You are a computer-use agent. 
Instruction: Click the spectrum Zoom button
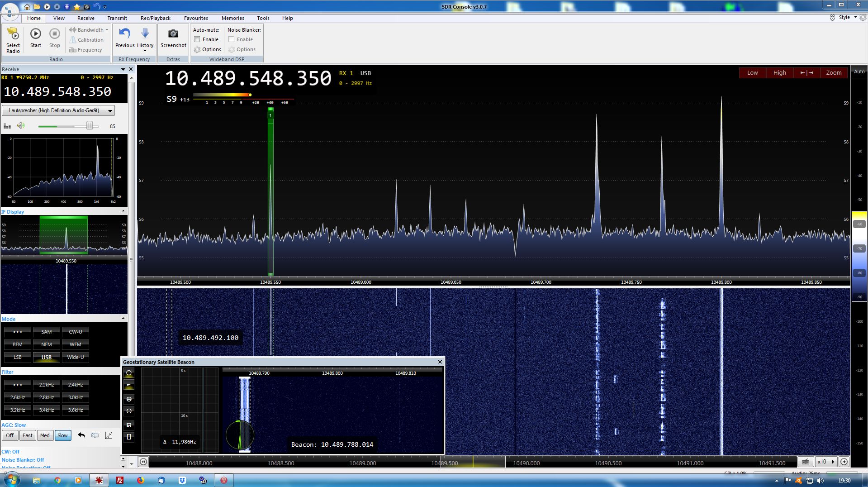pos(834,72)
